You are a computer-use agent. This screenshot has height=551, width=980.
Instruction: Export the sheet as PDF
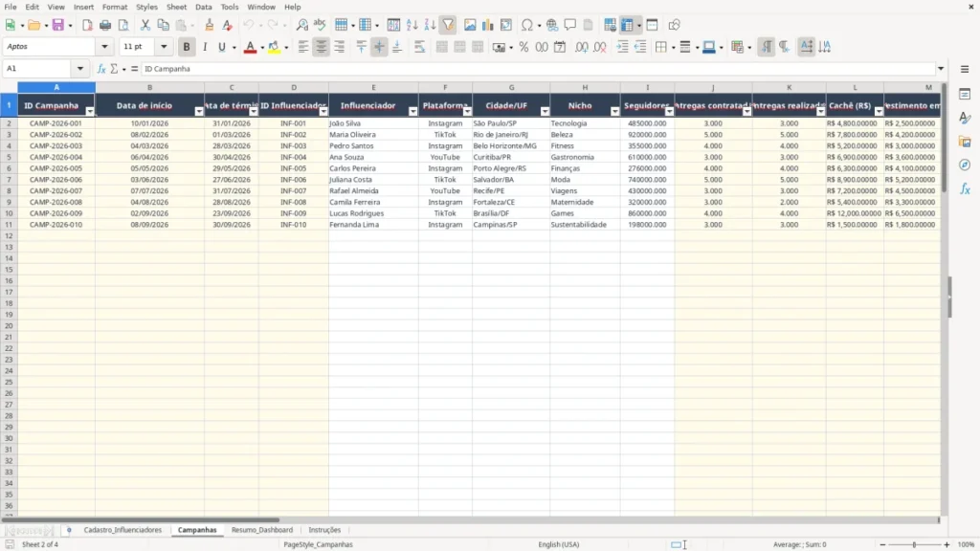(87, 25)
